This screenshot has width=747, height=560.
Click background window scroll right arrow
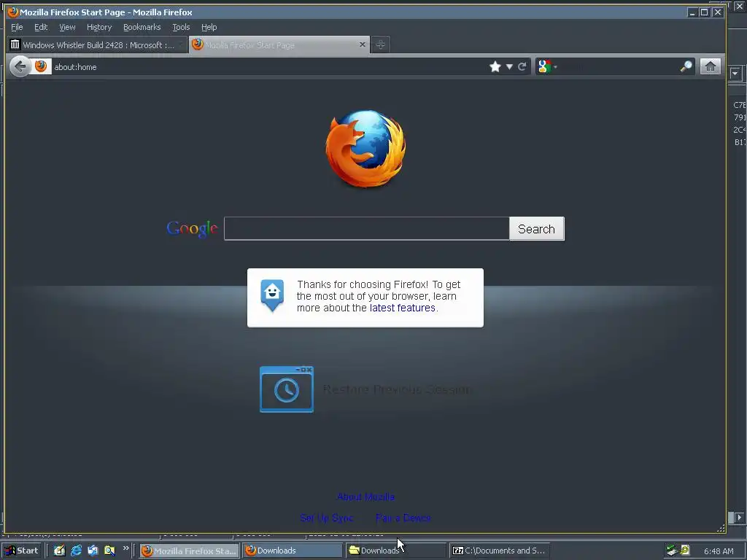click(739, 517)
